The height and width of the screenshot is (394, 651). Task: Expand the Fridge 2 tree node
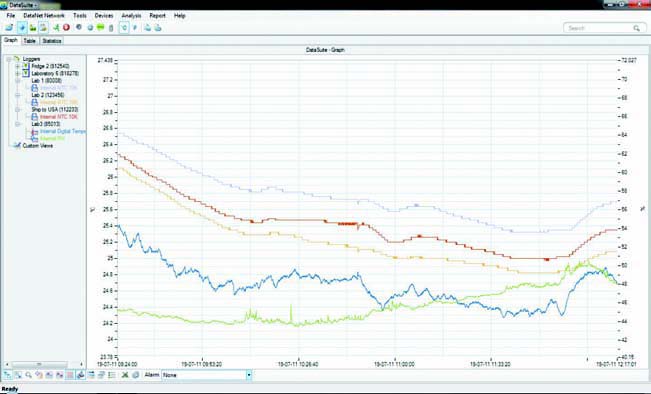17,66
